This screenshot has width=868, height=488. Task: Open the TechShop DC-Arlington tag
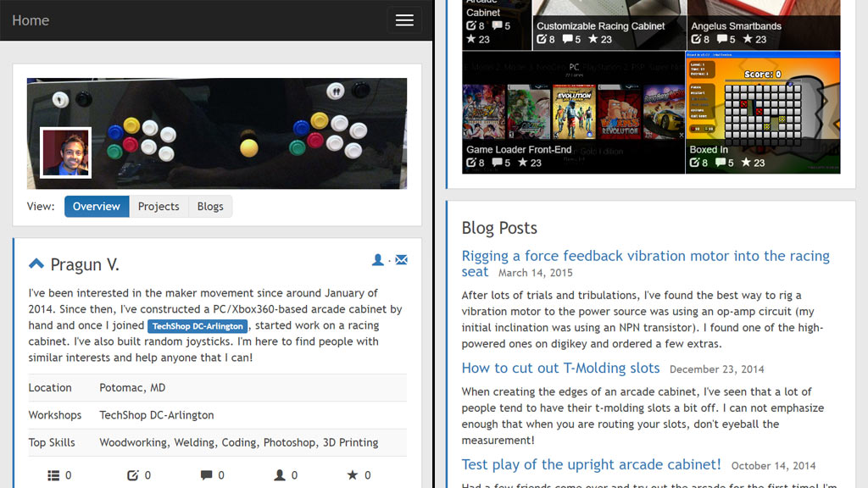tap(198, 326)
